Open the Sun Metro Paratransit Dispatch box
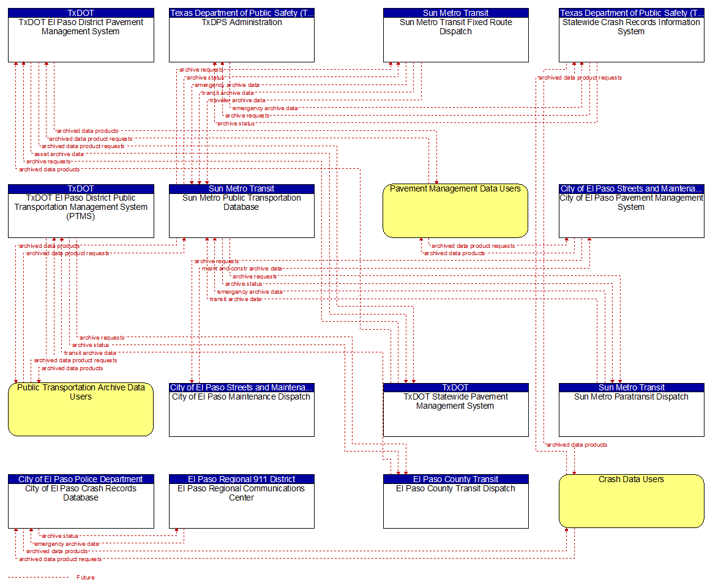 click(x=632, y=410)
